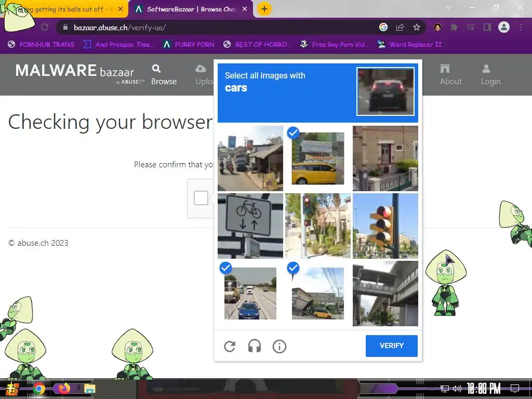
Task: Open File Explorer from the taskbar
Action: coord(89,389)
